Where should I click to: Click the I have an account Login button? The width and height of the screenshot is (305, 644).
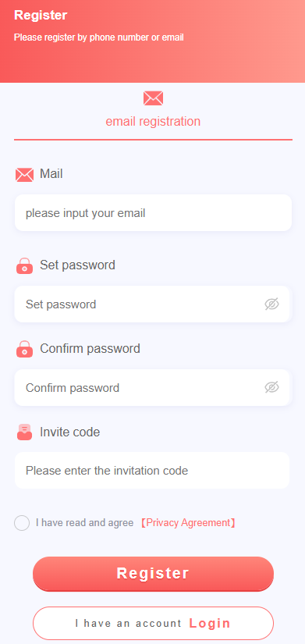(153, 623)
